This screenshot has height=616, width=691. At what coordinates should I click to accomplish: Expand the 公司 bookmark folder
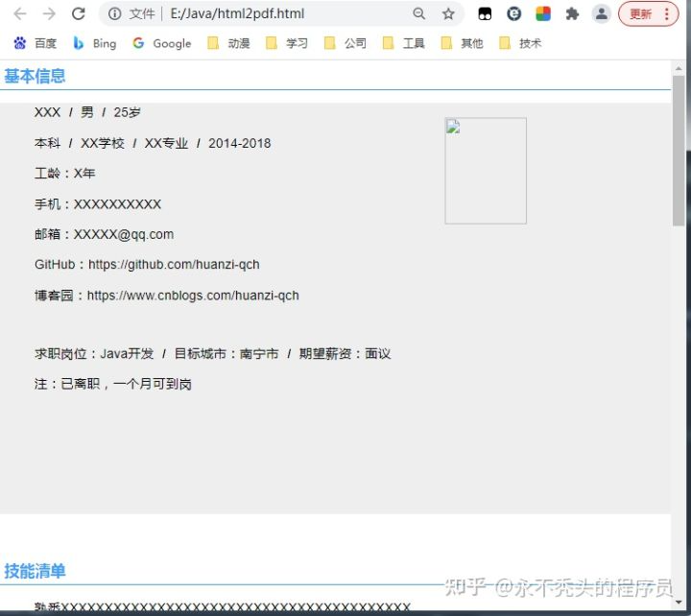click(345, 43)
